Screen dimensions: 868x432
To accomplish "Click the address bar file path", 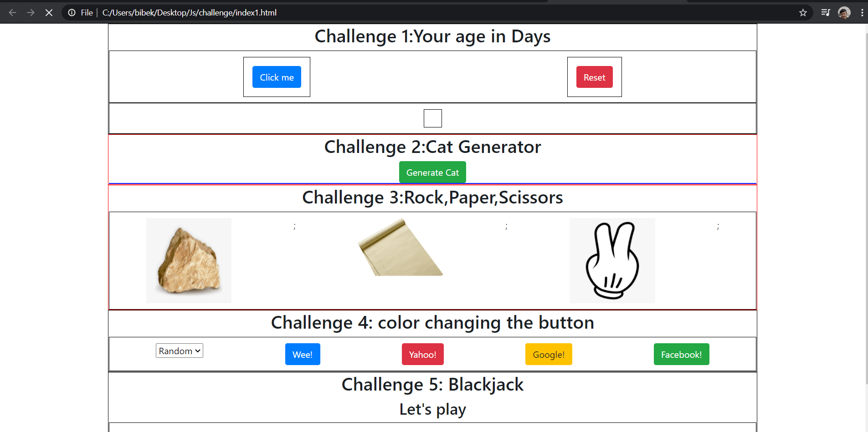I will tap(189, 13).
